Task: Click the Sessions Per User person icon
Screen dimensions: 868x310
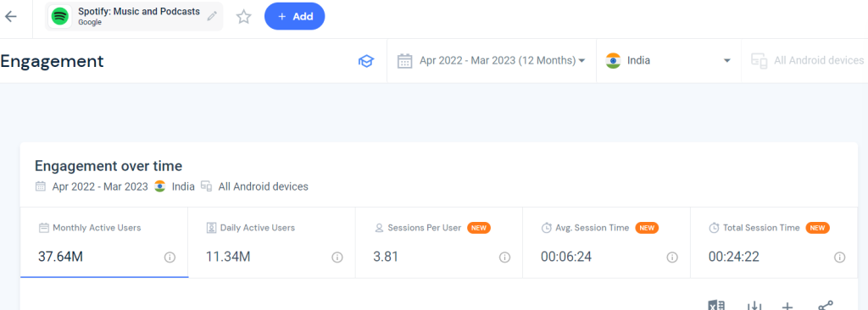Action: coord(379,228)
